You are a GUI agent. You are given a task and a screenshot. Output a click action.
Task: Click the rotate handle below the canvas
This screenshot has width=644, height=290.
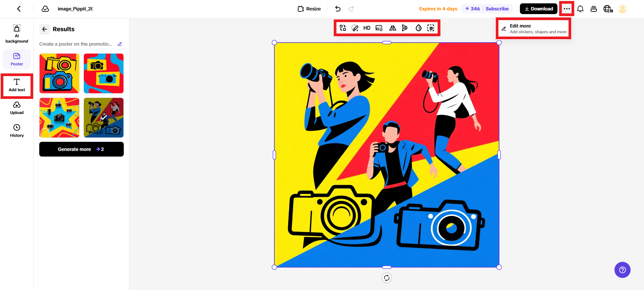[387, 278]
